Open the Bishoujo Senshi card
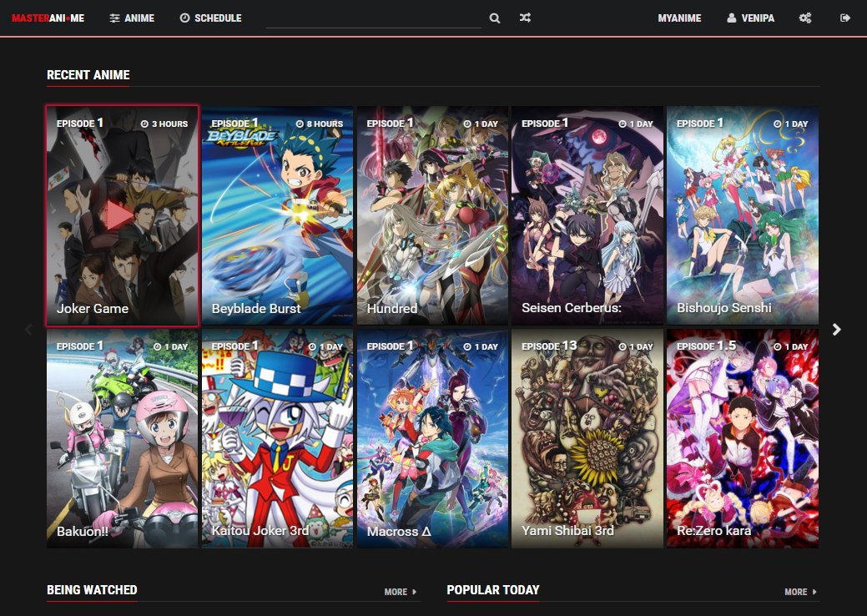The height and width of the screenshot is (616, 867). point(743,215)
